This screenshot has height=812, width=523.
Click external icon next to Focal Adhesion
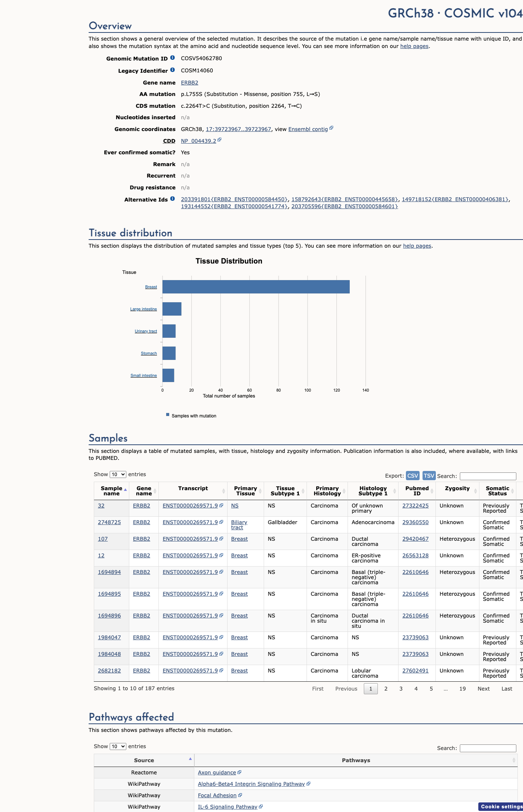tap(240, 795)
